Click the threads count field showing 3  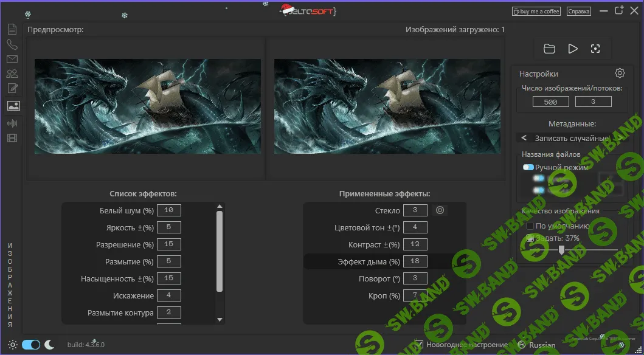click(x=593, y=102)
